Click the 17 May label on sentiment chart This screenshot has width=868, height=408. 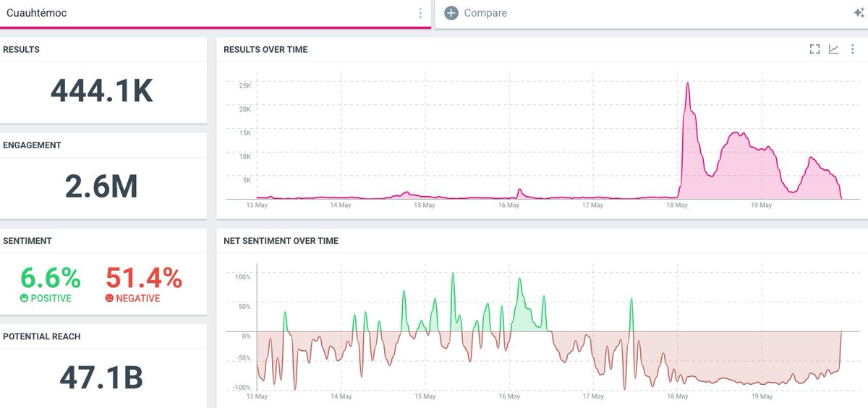click(592, 396)
